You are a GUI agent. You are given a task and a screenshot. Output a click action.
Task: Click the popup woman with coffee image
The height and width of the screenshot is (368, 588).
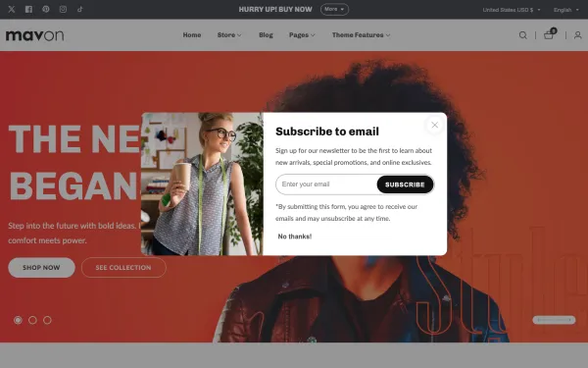202,184
